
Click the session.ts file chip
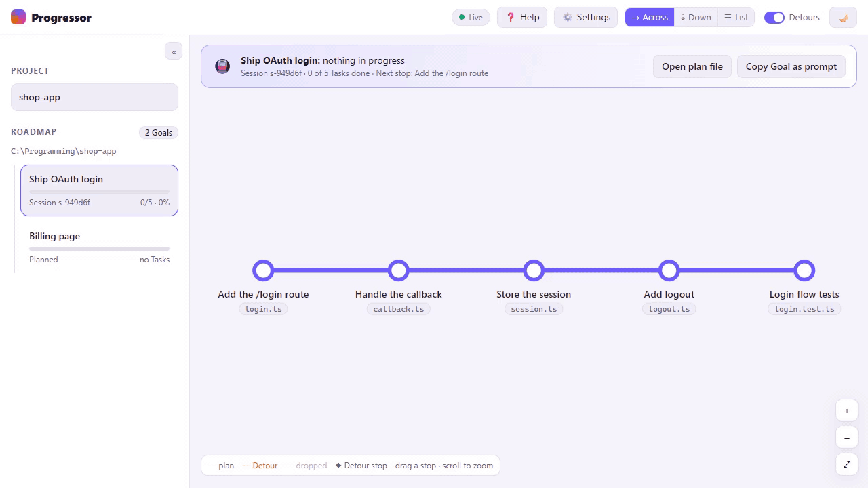click(x=534, y=309)
